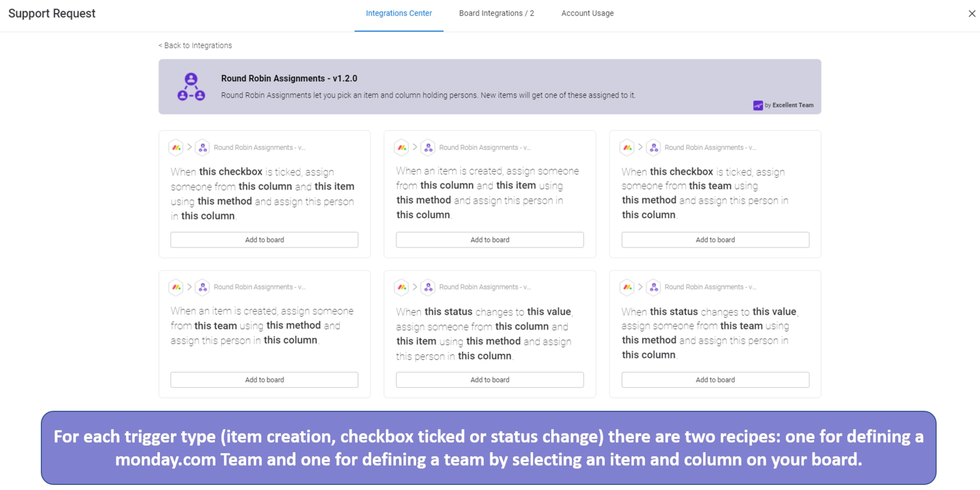The image size is (980, 490).
Task: Click the Round Robin icon in the item-created column recipe card
Action: 428,148
